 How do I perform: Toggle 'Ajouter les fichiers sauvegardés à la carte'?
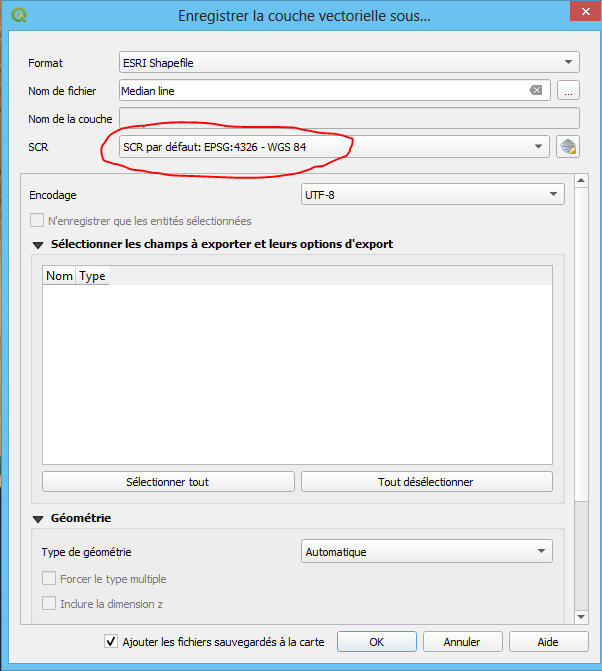pyautogui.click(x=111, y=642)
